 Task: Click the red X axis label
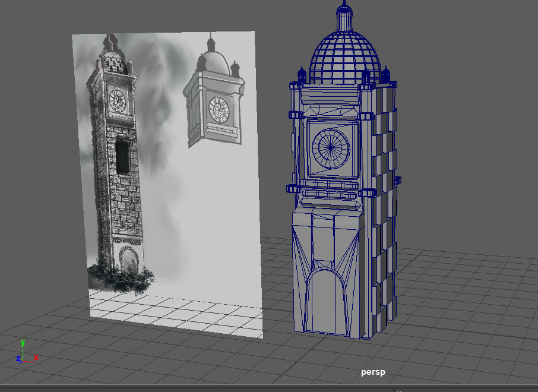point(35,357)
